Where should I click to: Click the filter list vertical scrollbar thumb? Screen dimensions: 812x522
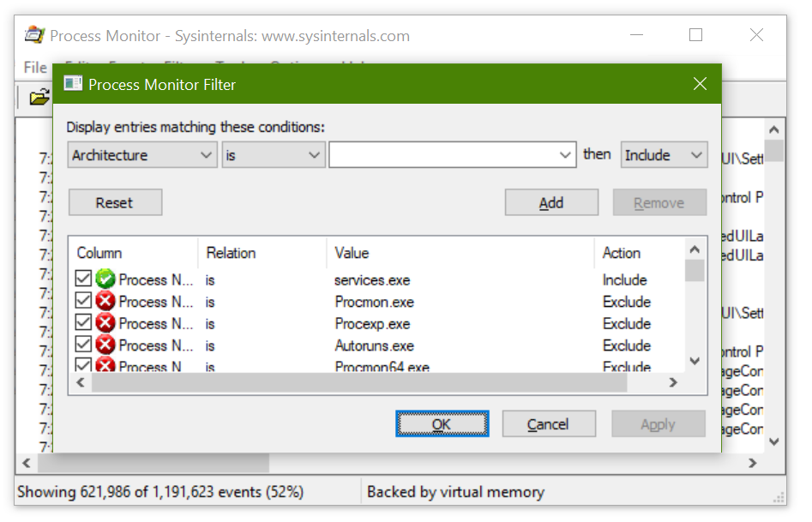click(x=695, y=270)
